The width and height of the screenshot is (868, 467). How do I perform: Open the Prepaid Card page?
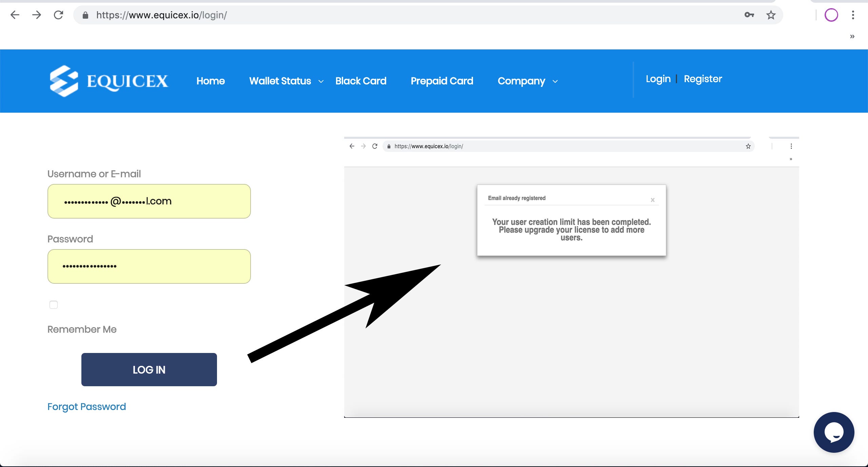click(442, 81)
